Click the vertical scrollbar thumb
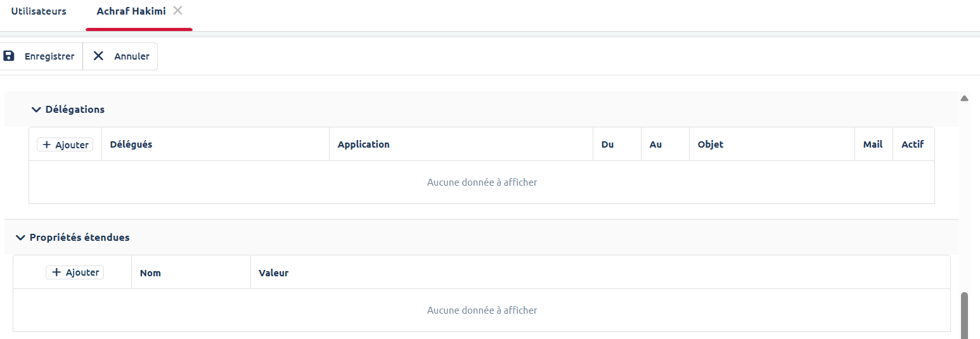The image size is (980, 339). point(964,315)
